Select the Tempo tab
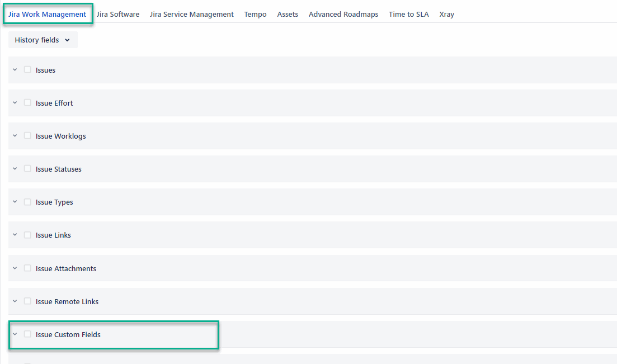The image size is (617, 364). (255, 15)
